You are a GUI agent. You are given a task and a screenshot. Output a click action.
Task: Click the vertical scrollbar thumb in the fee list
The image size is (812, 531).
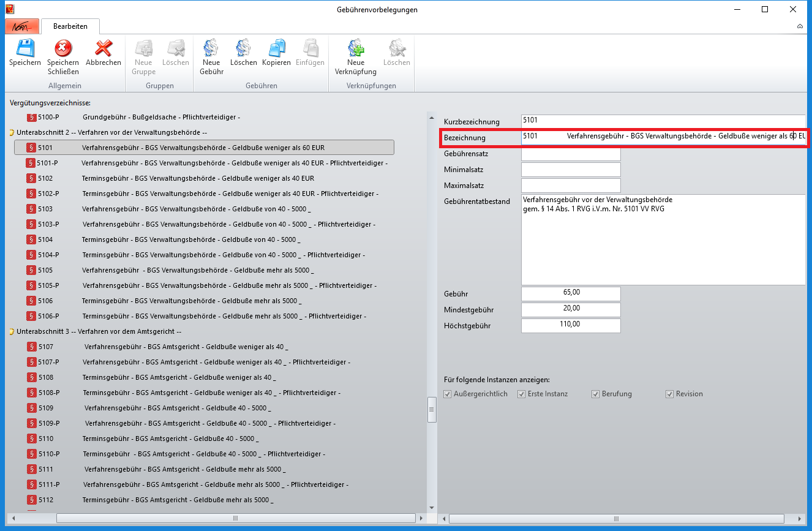431,410
